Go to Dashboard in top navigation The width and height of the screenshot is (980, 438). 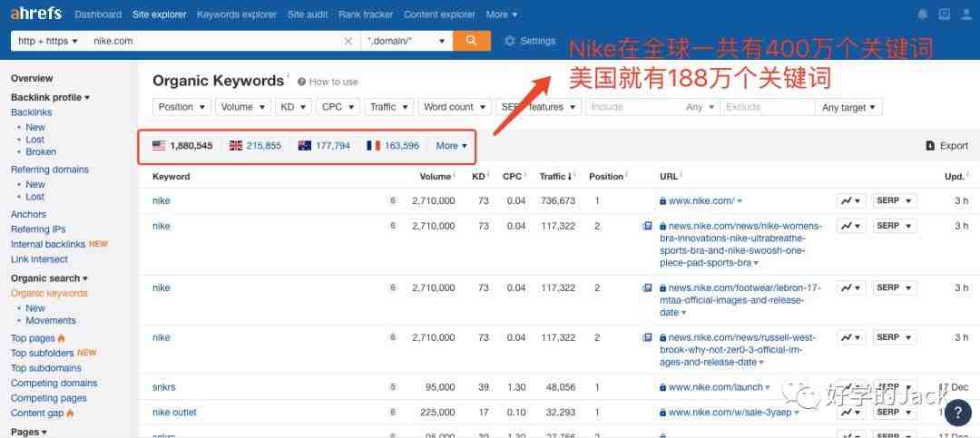pos(98,14)
